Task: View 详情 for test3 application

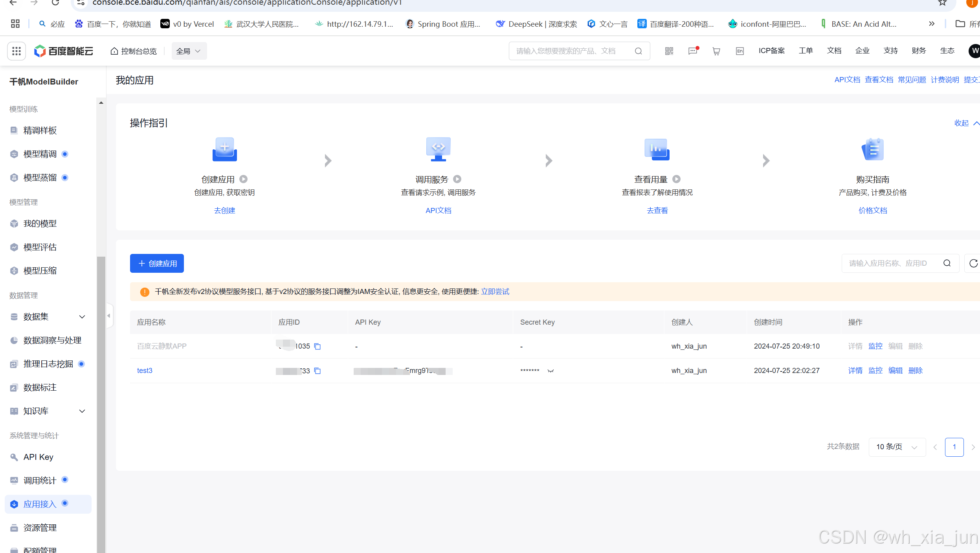Action: click(855, 371)
